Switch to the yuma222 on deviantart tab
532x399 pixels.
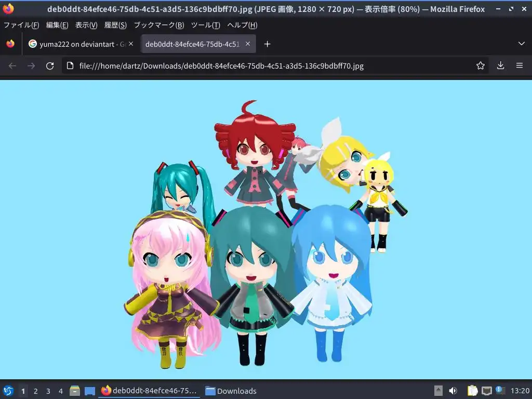pos(78,44)
